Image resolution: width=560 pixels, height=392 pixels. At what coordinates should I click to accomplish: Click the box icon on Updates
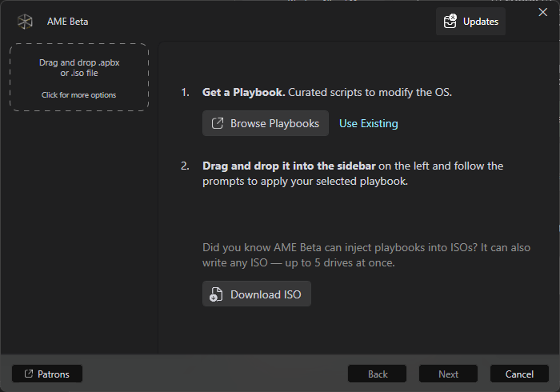click(450, 22)
